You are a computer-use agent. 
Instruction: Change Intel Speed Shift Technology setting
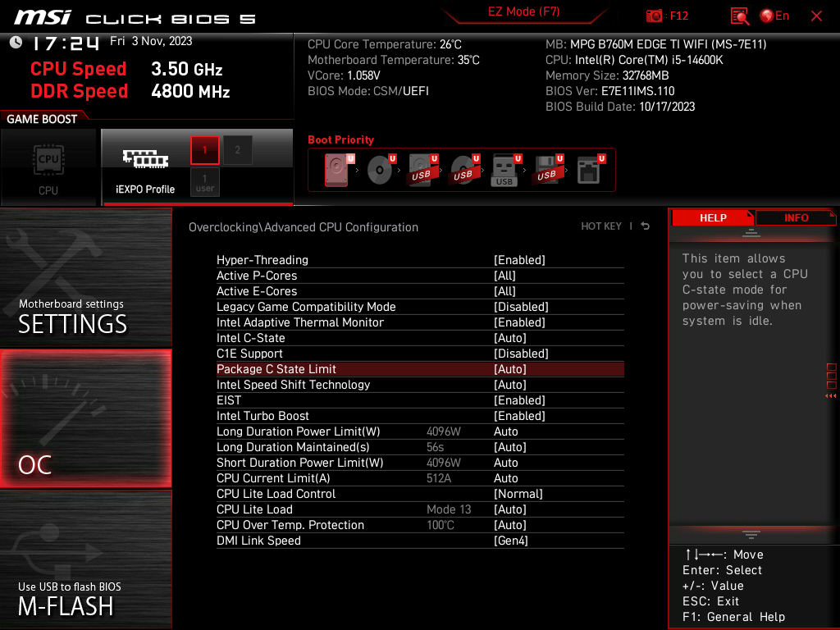pos(420,385)
